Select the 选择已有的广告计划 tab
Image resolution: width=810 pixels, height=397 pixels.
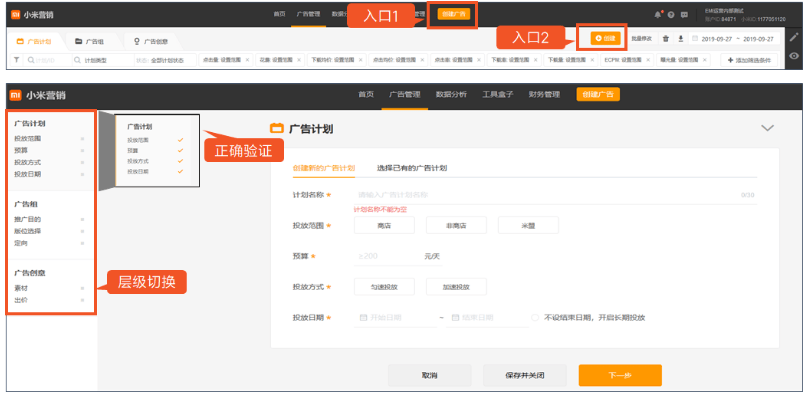pyautogui.click(x=412, y=168)
